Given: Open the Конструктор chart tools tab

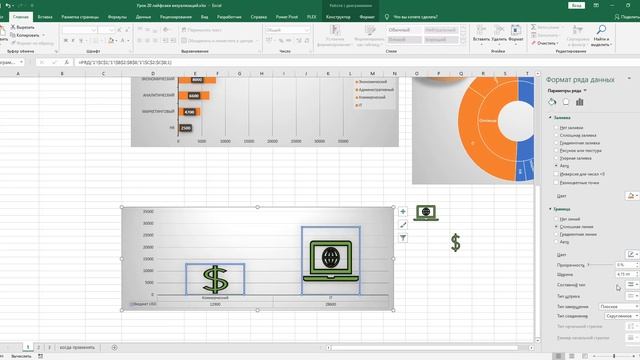Looking at the screenshot, I should [338, 17].
